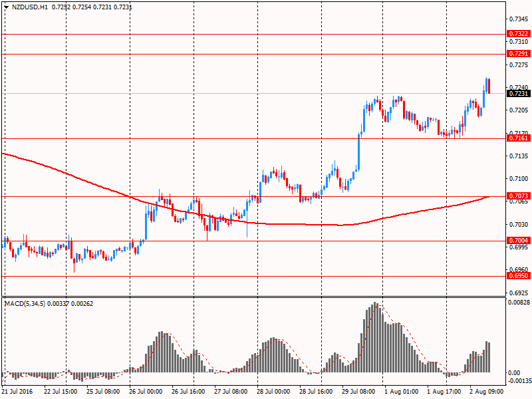The width and height of the screenshot is (532, 399).
Task: Select the red 0.7161 price level label
Action: pos(519,138)
